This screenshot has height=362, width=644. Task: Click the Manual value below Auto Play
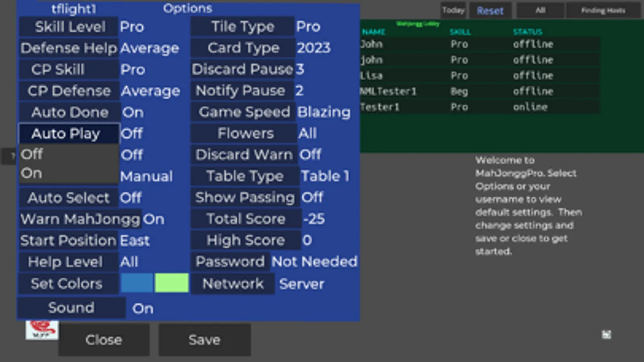point(147,176)
